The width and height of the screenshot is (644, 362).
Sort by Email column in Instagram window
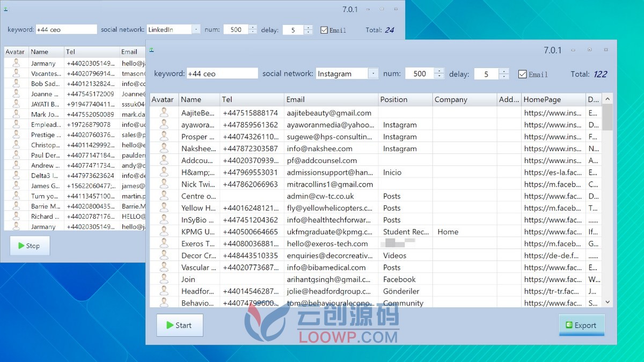pos(331,99)
